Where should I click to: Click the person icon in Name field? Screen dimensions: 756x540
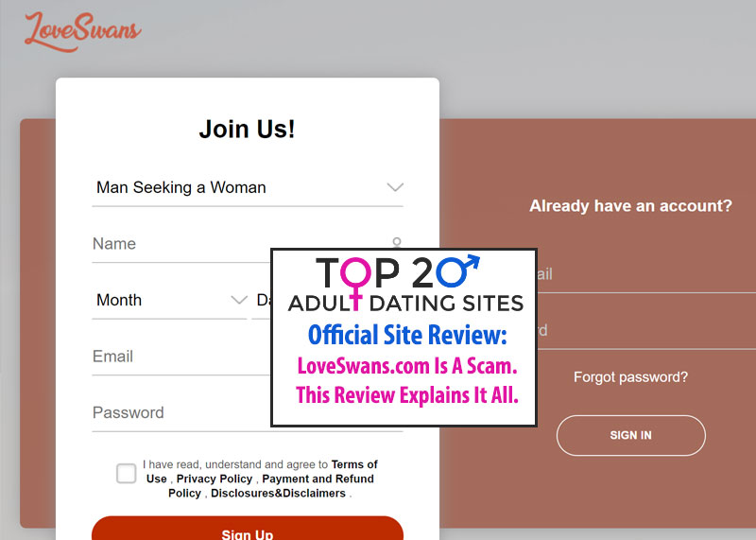point(396,242)
